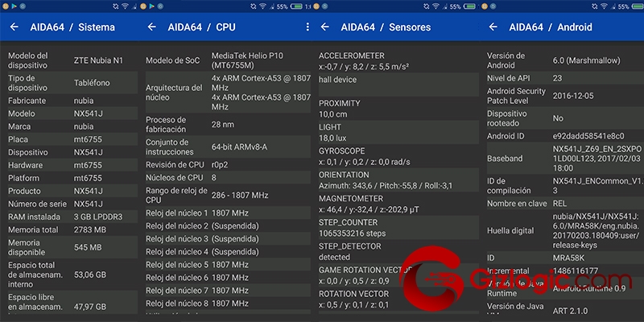Screen dimensions: 644x322
Task: Tap the 'Tabléfono' device type value
Action: point(92,83)
